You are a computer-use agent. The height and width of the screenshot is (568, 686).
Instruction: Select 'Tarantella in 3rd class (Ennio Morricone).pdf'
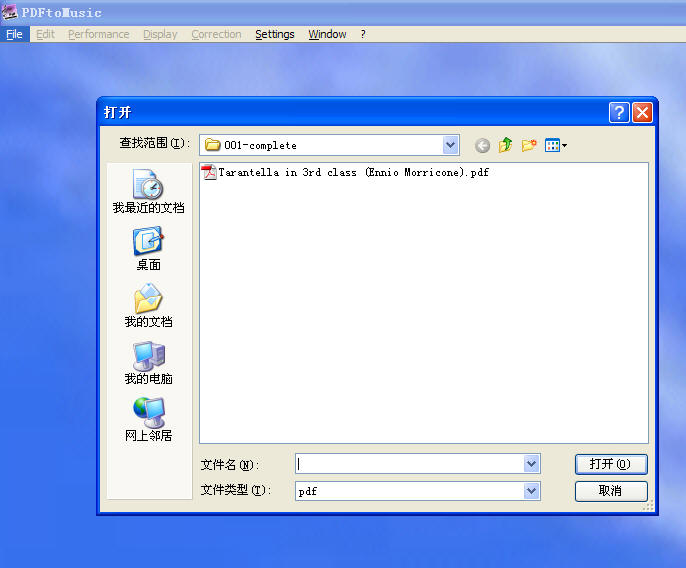[354, 172]
